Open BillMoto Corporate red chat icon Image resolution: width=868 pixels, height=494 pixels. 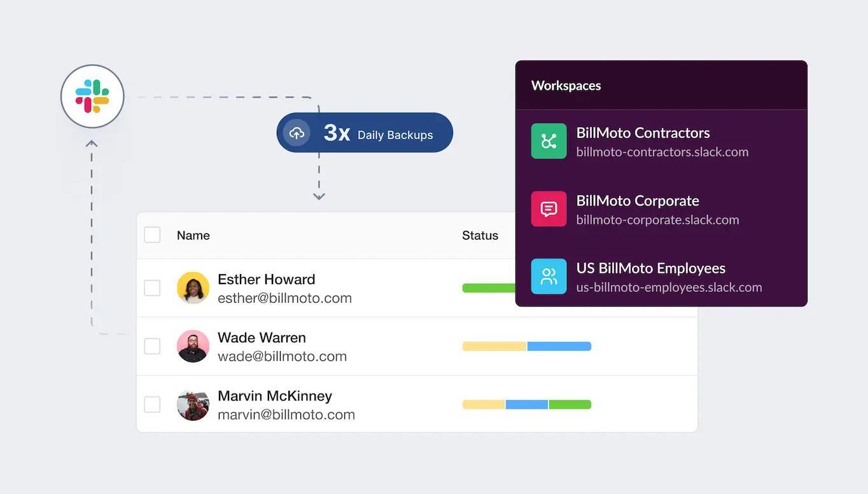click(549, 209)
